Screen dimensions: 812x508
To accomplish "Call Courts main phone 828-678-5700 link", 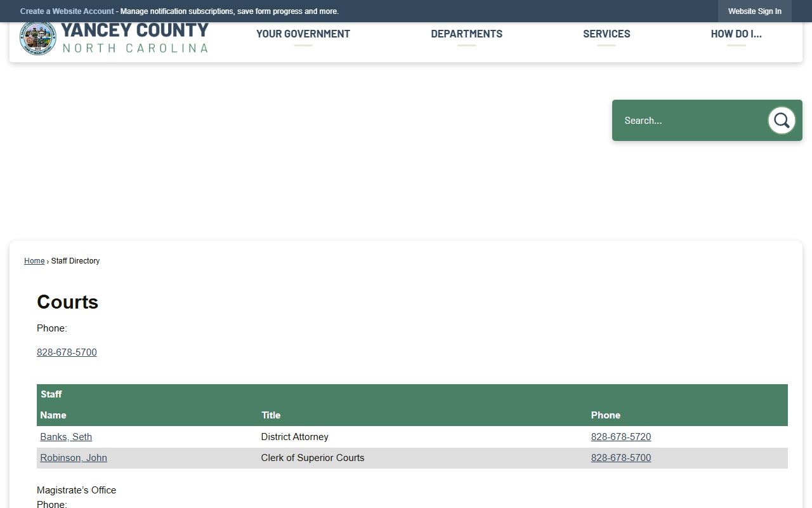I will coord(67,352).
